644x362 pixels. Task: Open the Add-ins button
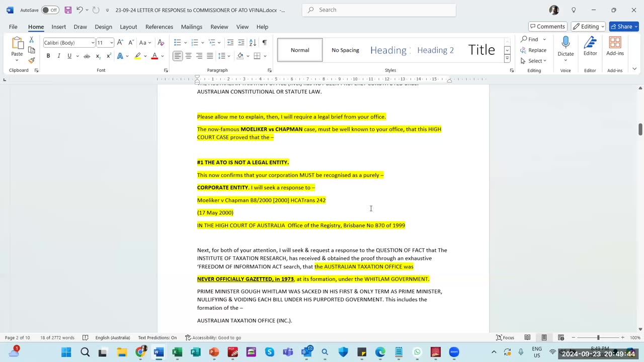tap(615, 47)
